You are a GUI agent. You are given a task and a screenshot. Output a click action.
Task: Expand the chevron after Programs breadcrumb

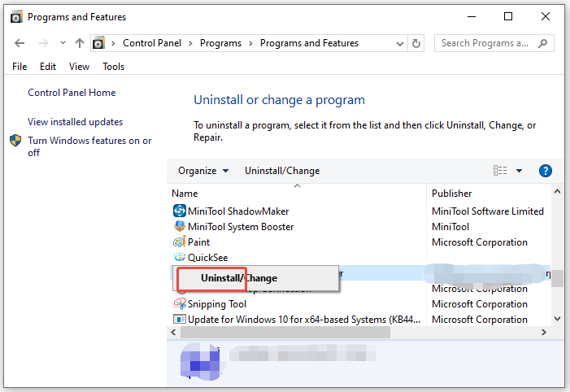click(x=250, y=43)
